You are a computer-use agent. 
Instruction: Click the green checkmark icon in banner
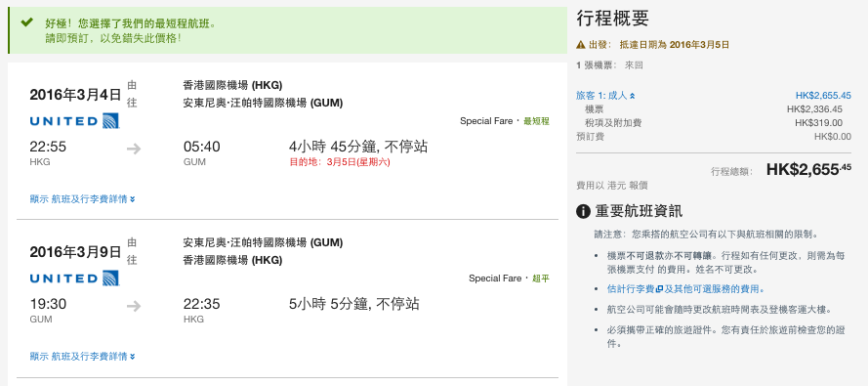(26, 22)
